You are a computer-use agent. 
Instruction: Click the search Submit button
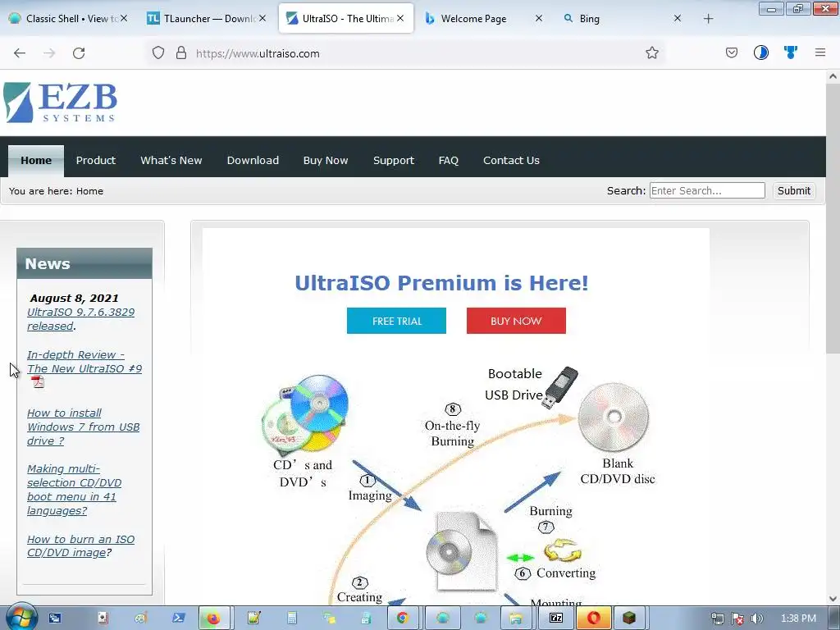[x=793, y=190]
